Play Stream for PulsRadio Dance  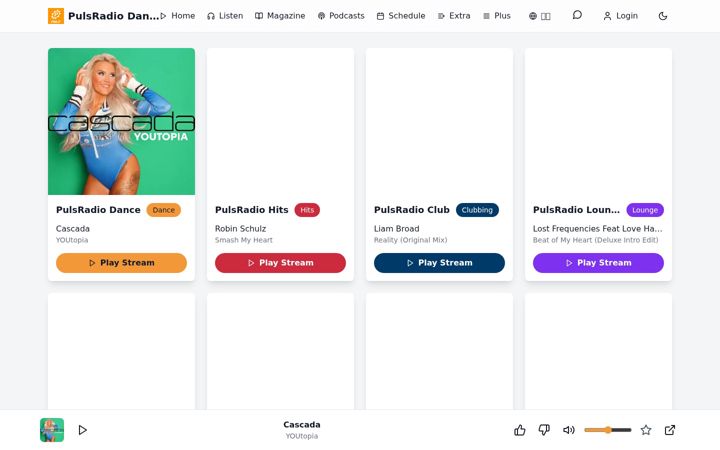[x=121, y=263]
